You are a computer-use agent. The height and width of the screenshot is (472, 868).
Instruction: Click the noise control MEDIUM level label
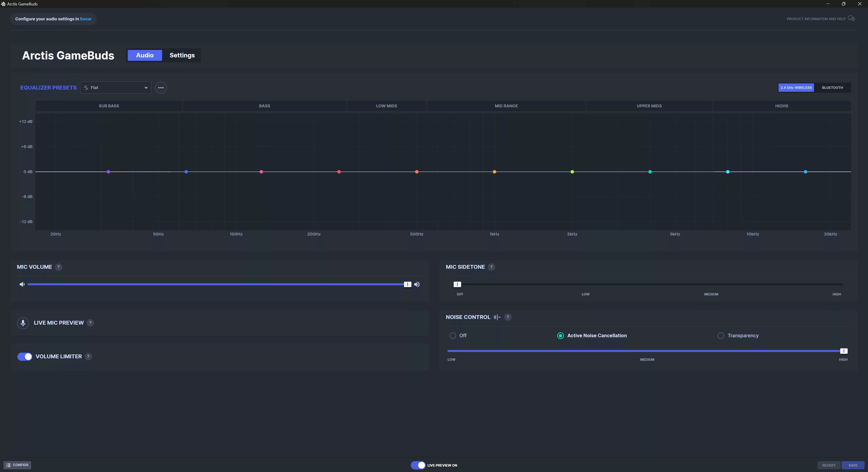pyautogui.click(x=647, y=359)
